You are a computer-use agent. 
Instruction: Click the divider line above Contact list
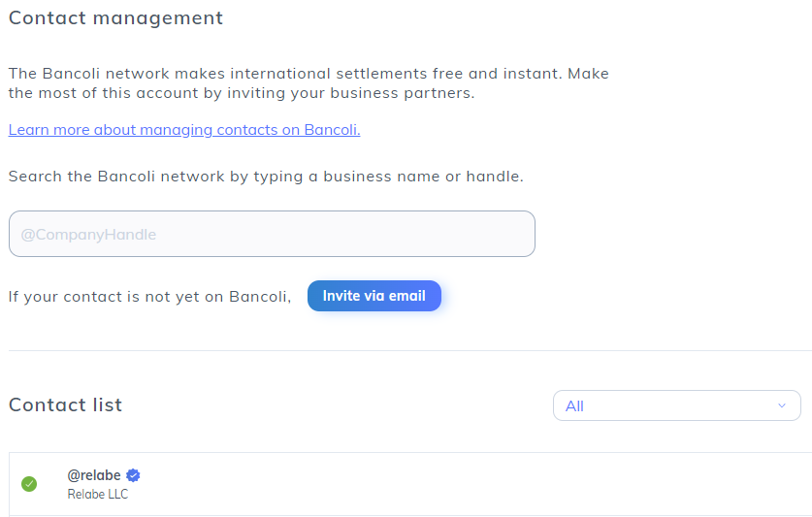click(x=407, y=350)
